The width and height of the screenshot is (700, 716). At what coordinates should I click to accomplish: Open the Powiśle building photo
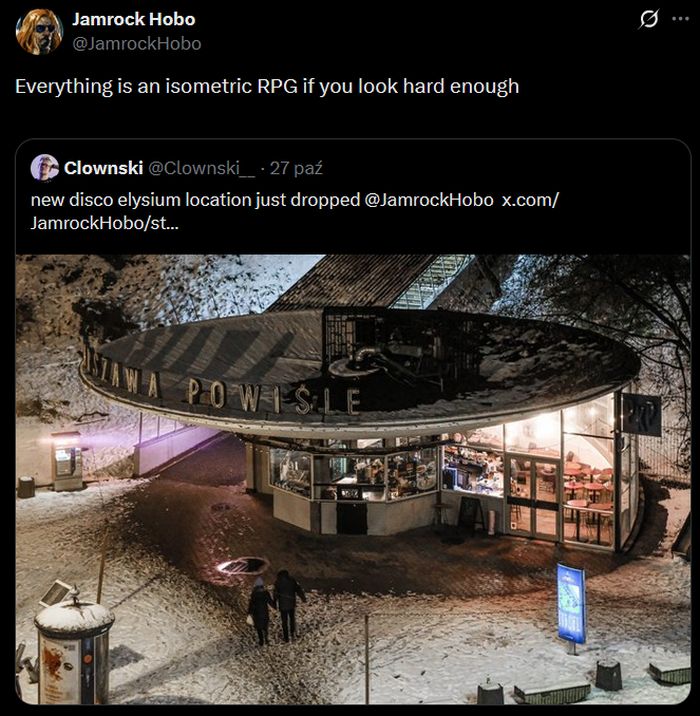pos(352,478)
